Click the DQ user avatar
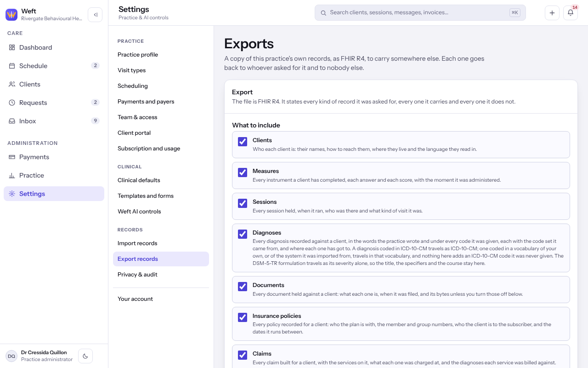 [11, 356]
